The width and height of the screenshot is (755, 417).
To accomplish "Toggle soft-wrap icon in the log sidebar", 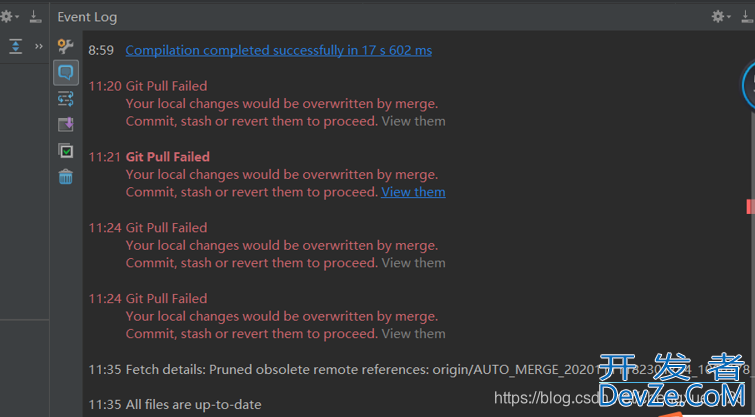I will [x=65, y=99].
